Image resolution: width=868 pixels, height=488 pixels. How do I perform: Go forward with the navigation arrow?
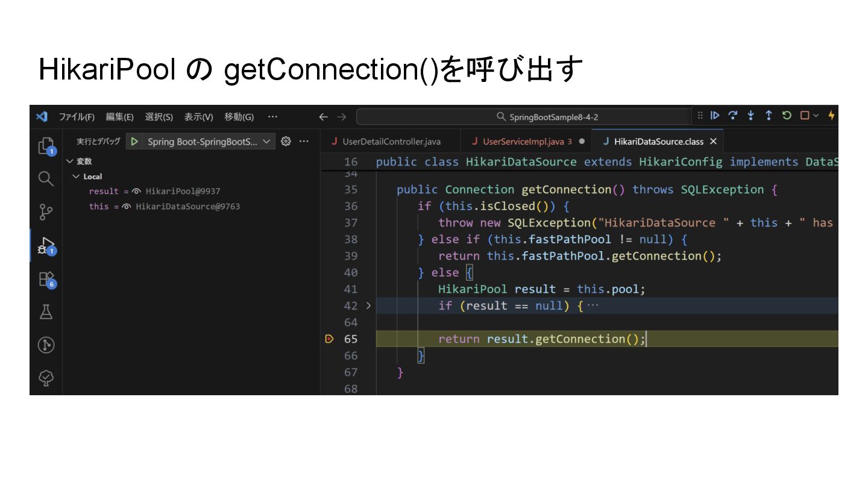click(x=342, y=117)
